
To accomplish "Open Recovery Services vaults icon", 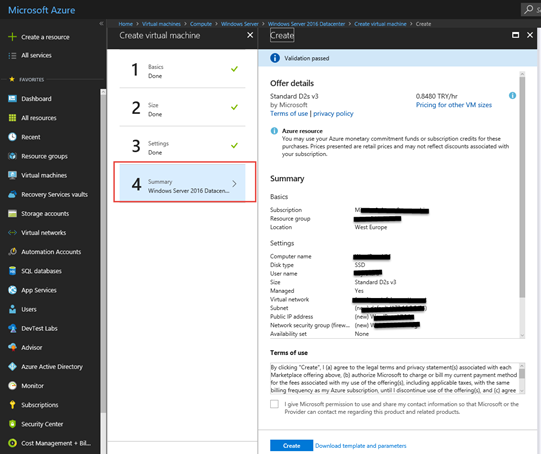I will pos(12,195).
